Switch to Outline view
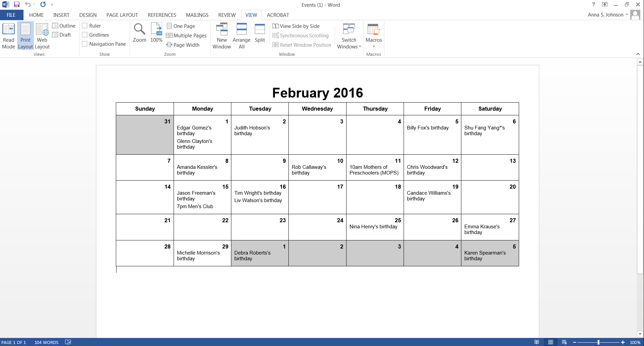The height and width of the screenshot is (346, 644). coord(64,26)
